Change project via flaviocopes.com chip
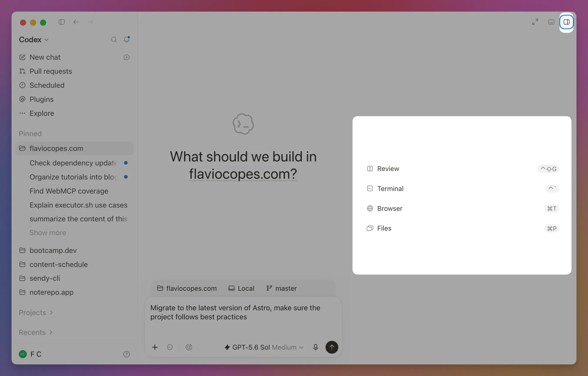The image size is (588, 376). (187, 288)
